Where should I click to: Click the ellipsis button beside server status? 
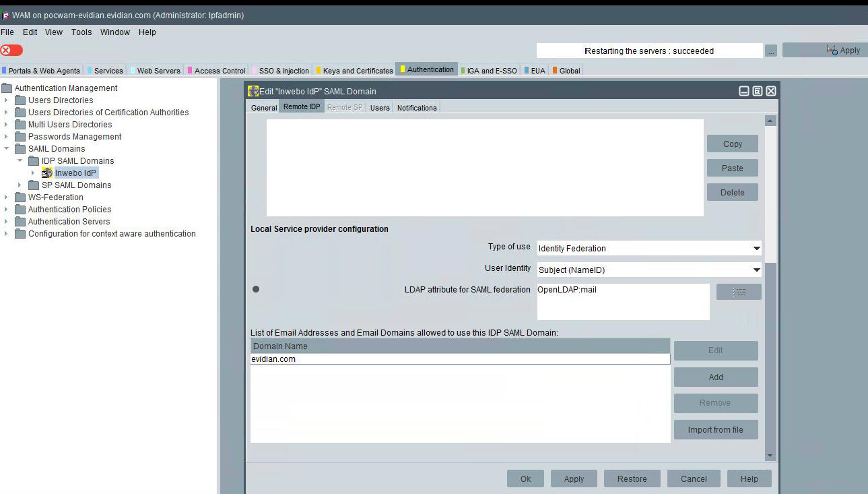click(x=771, y=51)
